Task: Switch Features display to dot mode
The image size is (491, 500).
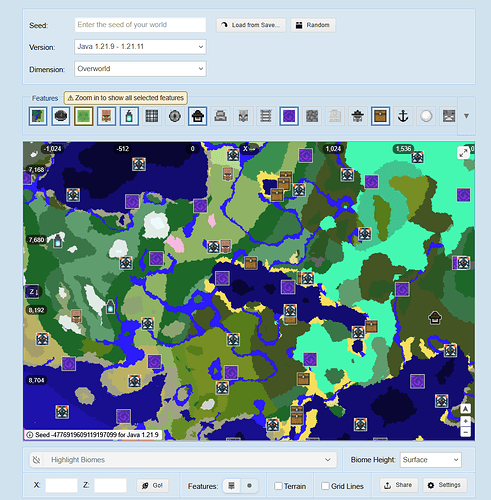Action: tap(249, 486)
